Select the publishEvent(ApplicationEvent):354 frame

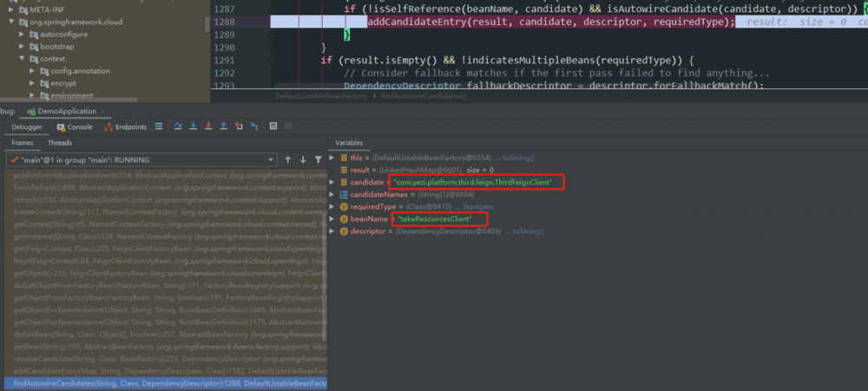pyautogui.click(x=166, y=175)
